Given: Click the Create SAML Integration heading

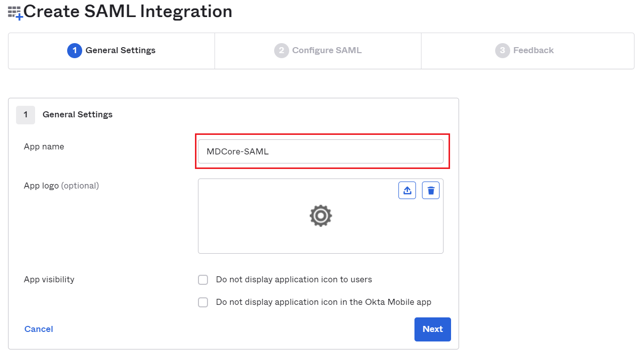Looking at the screenshot, I should tap(128, 11).
